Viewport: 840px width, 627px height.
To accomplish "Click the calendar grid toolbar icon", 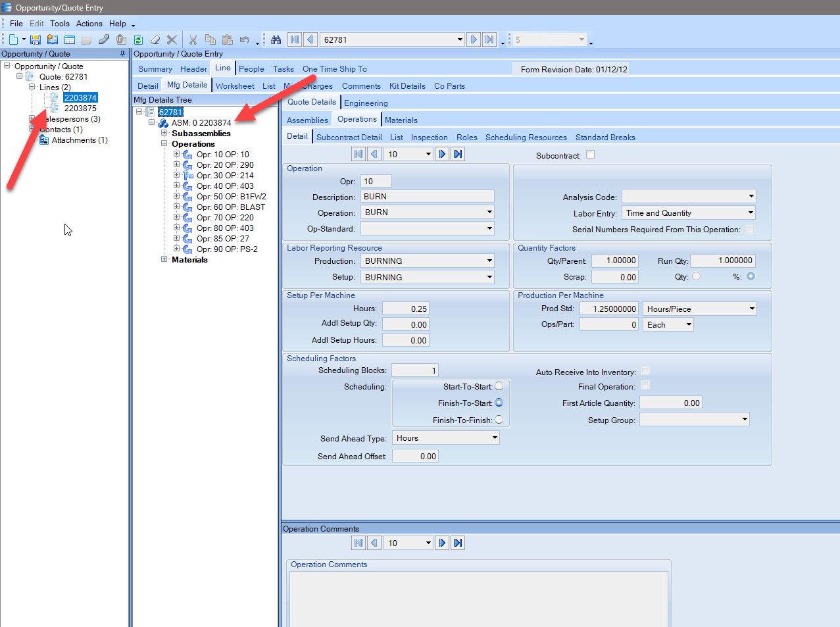I will (70, 40).
